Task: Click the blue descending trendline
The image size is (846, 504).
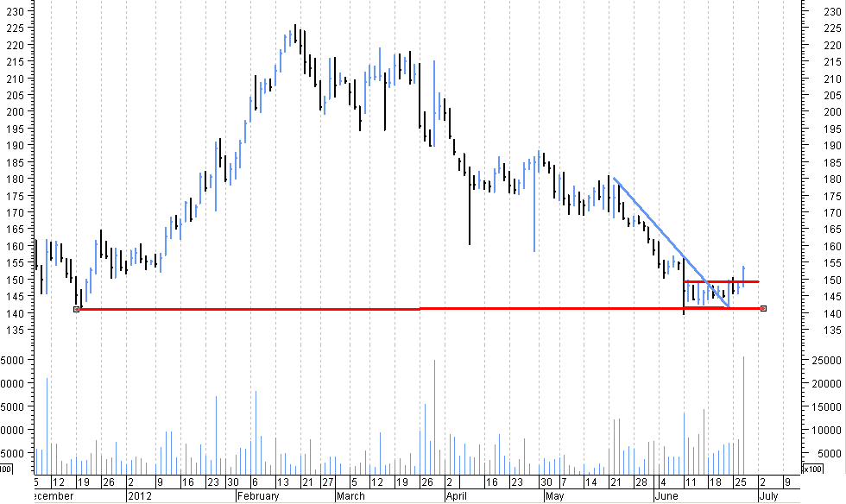Action: tap(672, 243)
